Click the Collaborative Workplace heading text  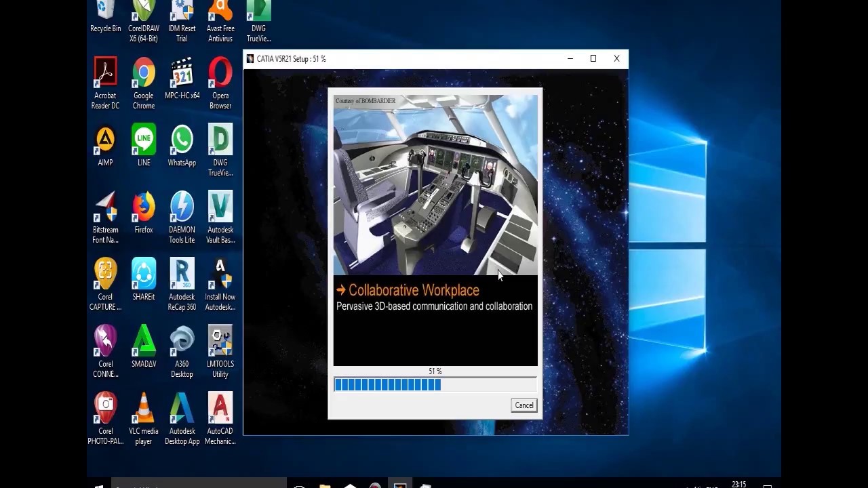point(414,290)
